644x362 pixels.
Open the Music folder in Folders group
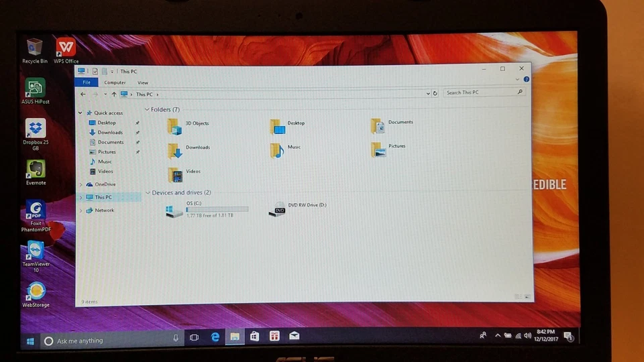[285, 150]
